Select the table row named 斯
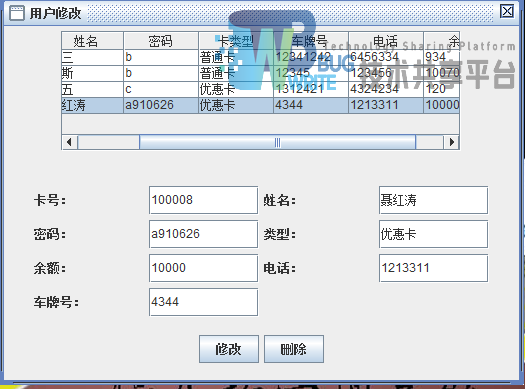Screen dimensions: 525x389 [x=260, y=73]
